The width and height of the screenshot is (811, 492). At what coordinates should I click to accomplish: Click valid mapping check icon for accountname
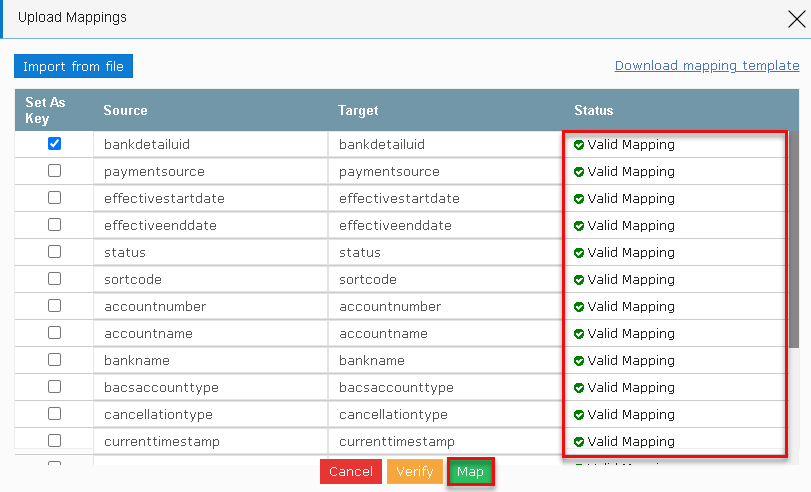[x=579, y=334]
